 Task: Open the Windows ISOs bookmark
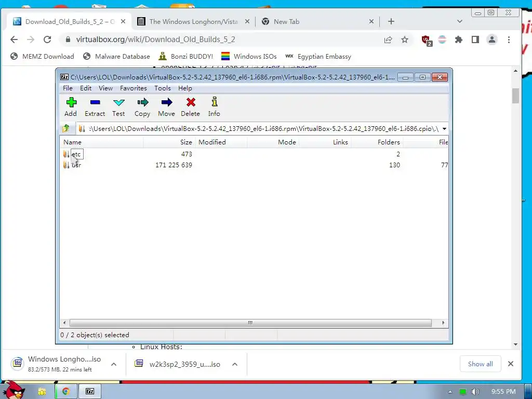tap(249, 56)
